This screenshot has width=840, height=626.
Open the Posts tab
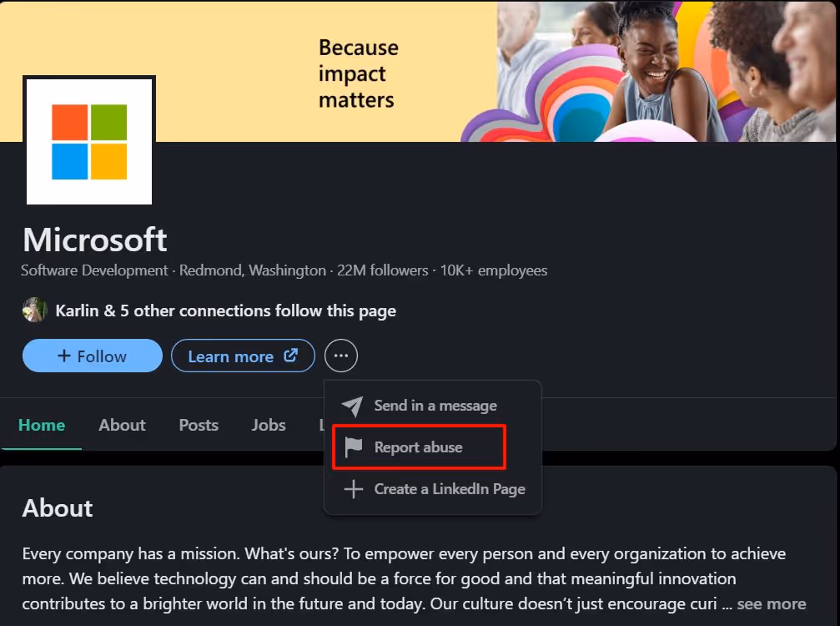click(x=198, y=425)
